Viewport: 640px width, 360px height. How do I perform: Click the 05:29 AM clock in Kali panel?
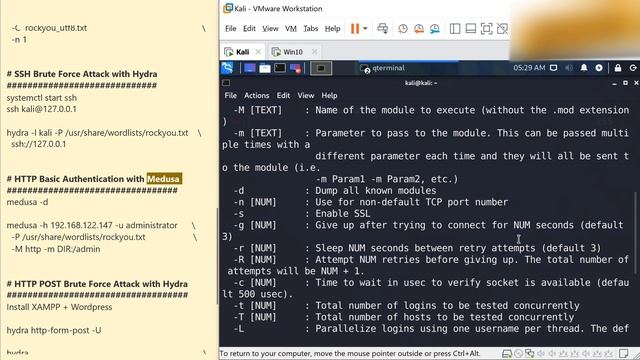(529, 68)
